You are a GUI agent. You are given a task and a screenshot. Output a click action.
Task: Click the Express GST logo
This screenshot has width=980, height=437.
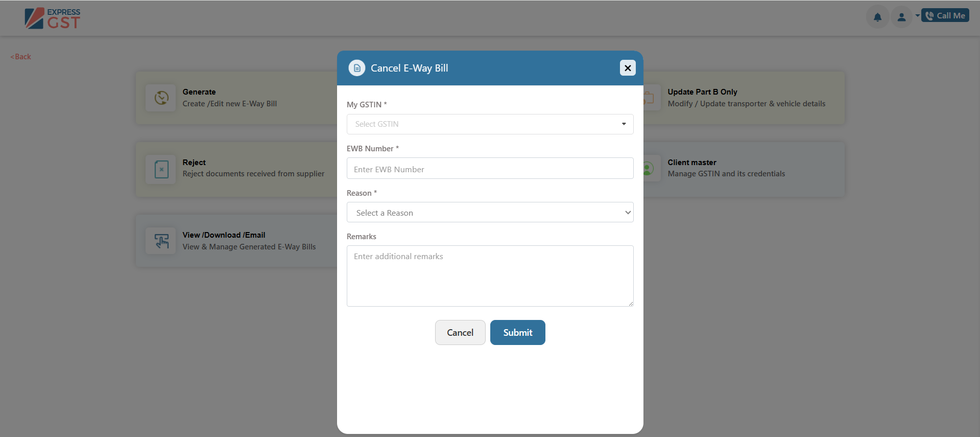[53, 18]
